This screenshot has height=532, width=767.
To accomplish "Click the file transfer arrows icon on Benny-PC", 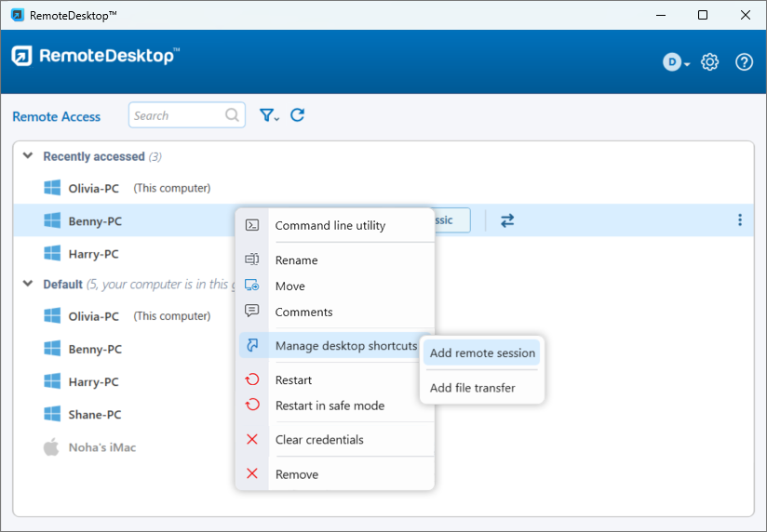I will click(507, 220).
